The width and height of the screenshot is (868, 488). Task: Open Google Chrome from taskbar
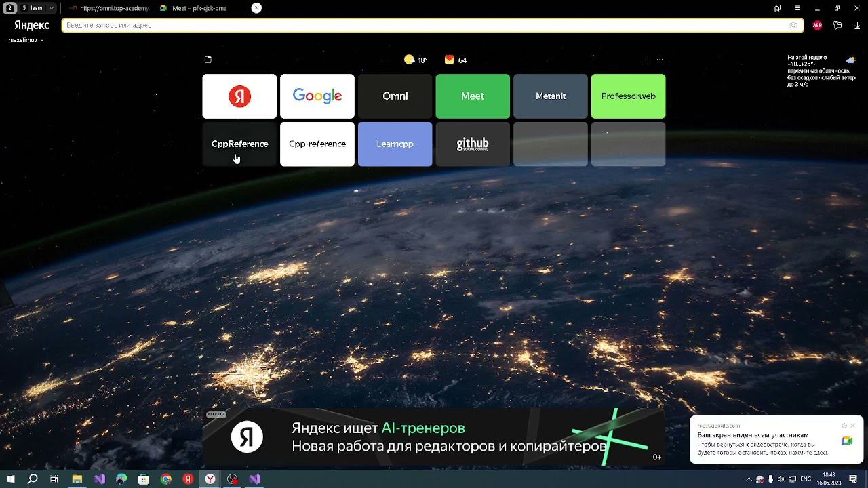(166, 479)
